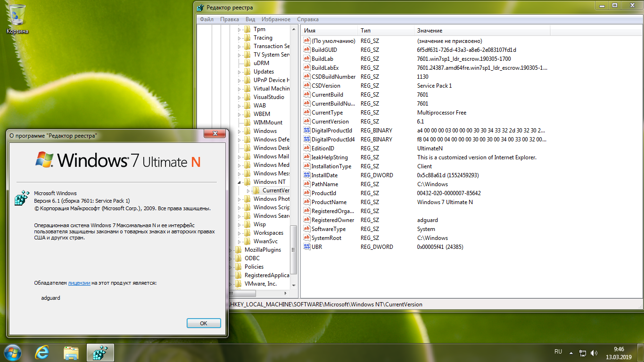
Task: Expand the Policies tree node
Action: pyautogui.click(x=231, y=267)
